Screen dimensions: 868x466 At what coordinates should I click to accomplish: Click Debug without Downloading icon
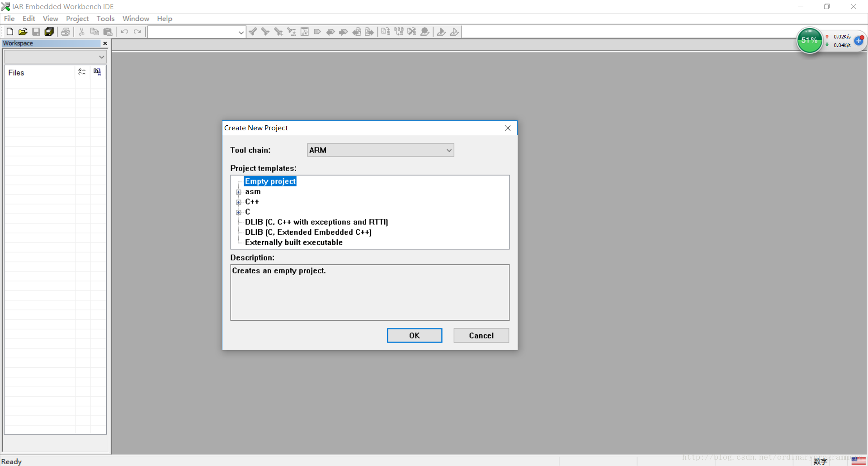454,32
